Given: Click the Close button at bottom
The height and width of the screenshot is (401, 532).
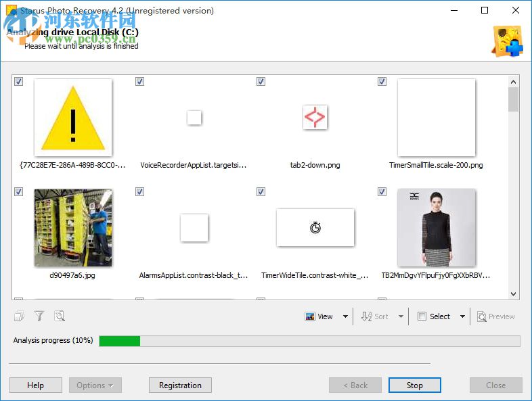Looking at the screenshot, I should click(495, 385).
